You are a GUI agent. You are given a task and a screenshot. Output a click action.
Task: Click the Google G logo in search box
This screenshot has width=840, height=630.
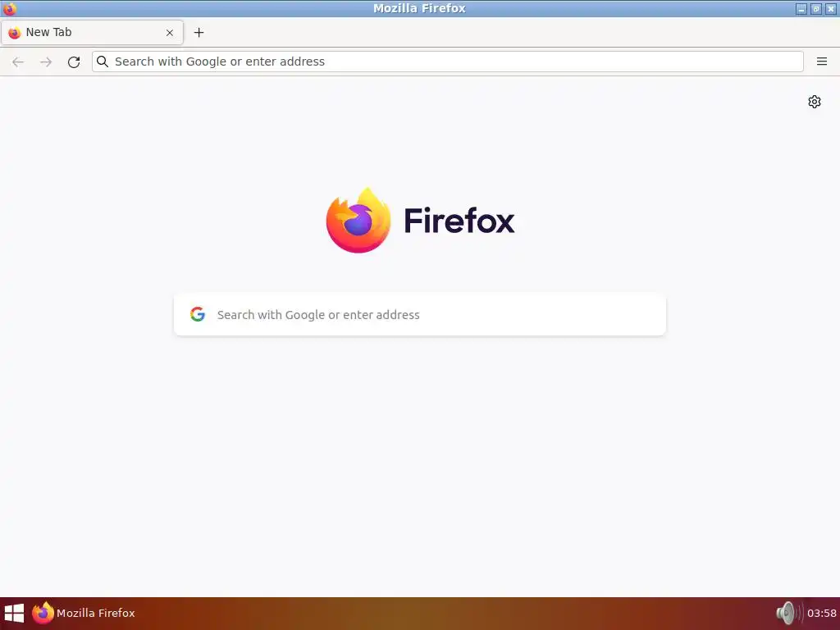(x=198, y=314)
